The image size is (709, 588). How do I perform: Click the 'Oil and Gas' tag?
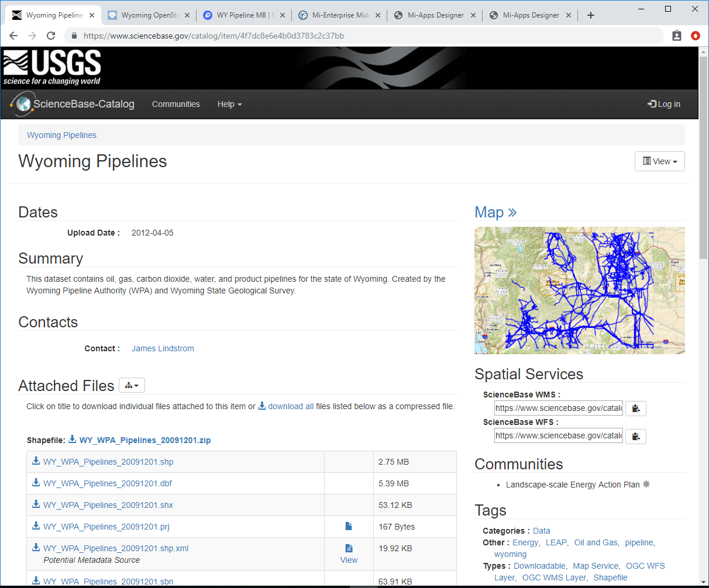pyautogui.click(x=596, y=542)
